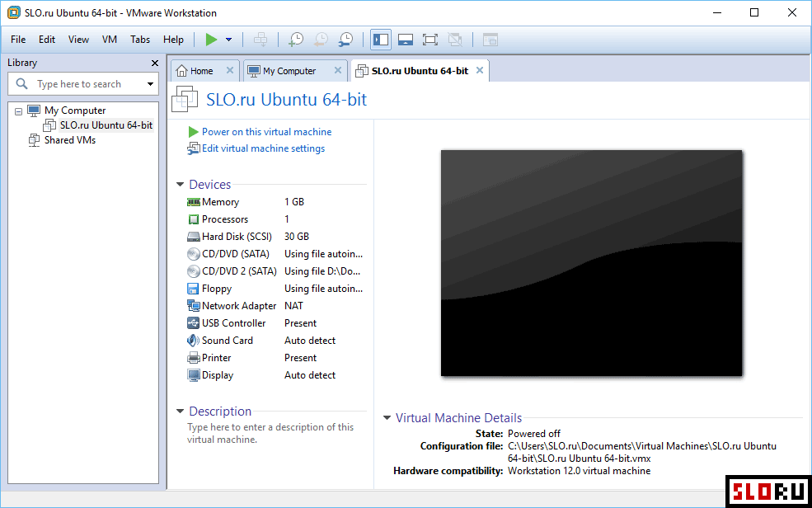Click the Printer device icon
The image size is (812, 508).
(x=193, y=358)
